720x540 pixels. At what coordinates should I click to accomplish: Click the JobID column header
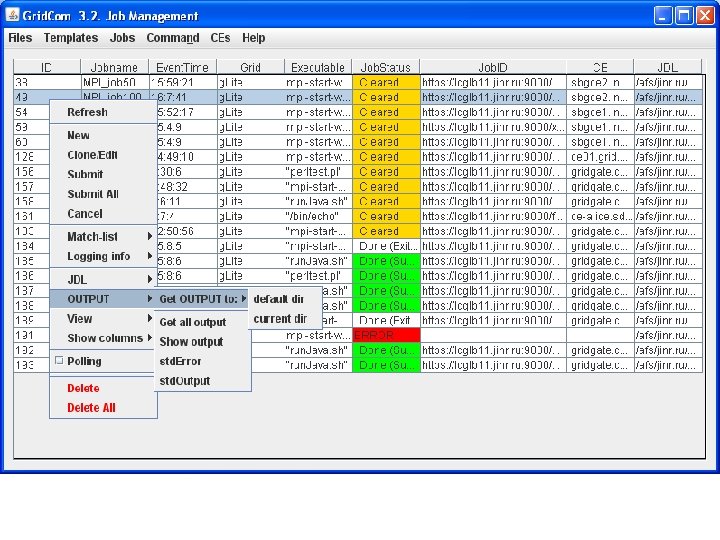pos(493,68)
